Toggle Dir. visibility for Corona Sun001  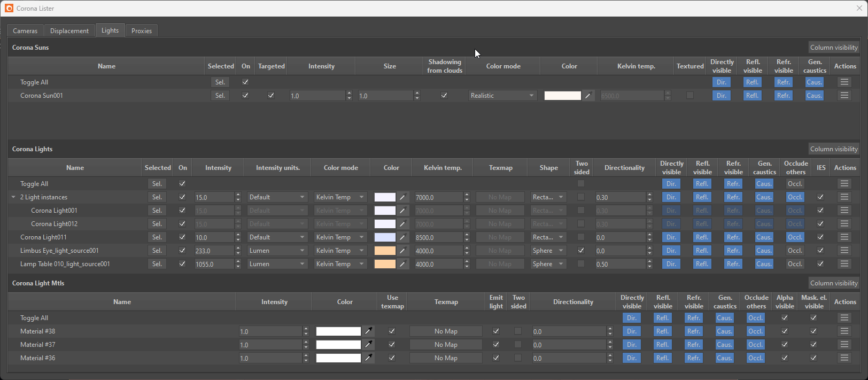[x=722, y=96]
